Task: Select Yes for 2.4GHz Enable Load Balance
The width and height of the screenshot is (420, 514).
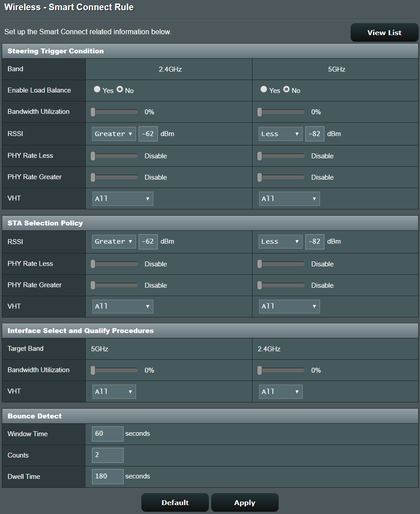Action: pos(97,90)
